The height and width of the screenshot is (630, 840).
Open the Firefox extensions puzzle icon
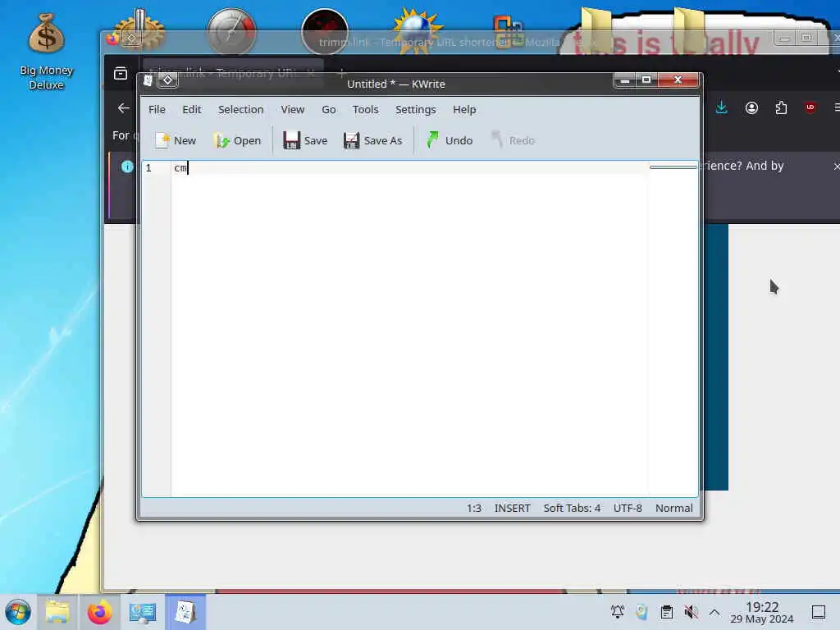click(781, 107)
